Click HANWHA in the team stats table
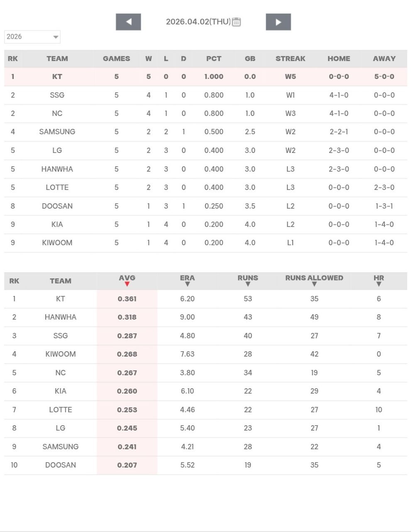 61,317
